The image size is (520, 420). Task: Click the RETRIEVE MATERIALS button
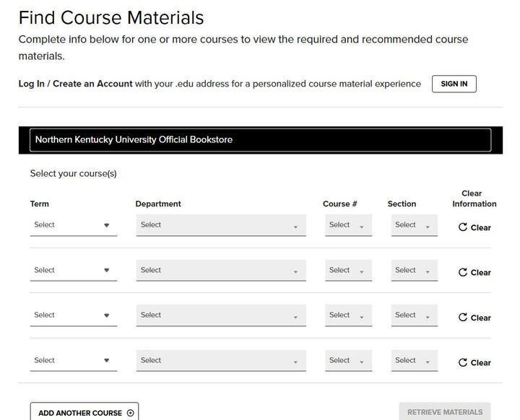[x=445, y=412]
